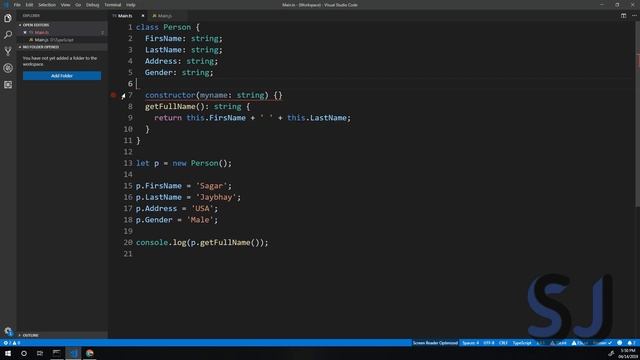Open the Search view in the activity bar
The image size is (640, 360).
[8, 35]
